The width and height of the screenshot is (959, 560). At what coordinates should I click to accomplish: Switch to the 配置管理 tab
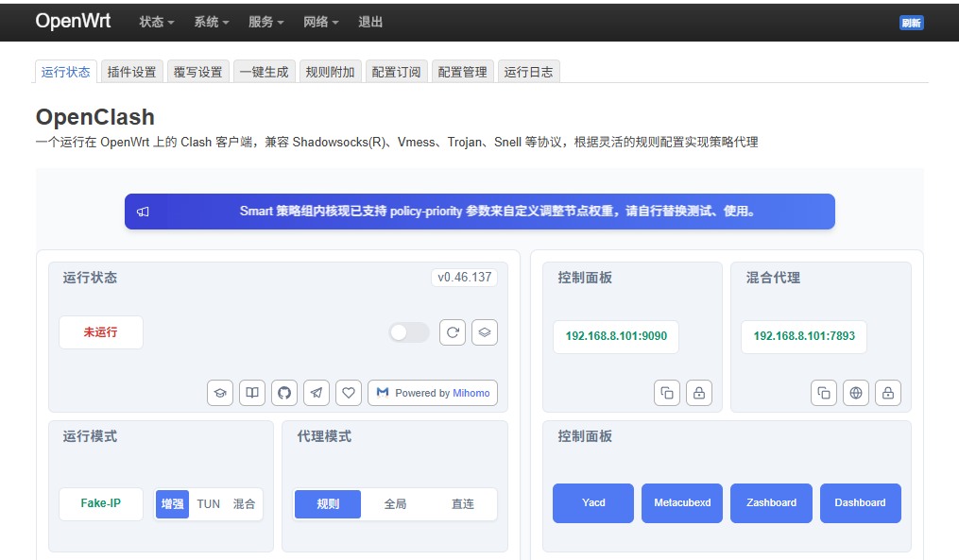[x=462, y=72]
